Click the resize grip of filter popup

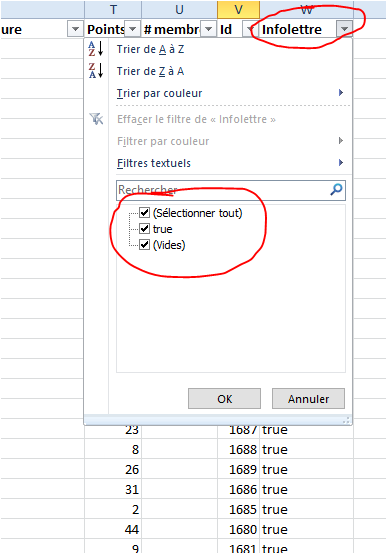coord(346,420)
